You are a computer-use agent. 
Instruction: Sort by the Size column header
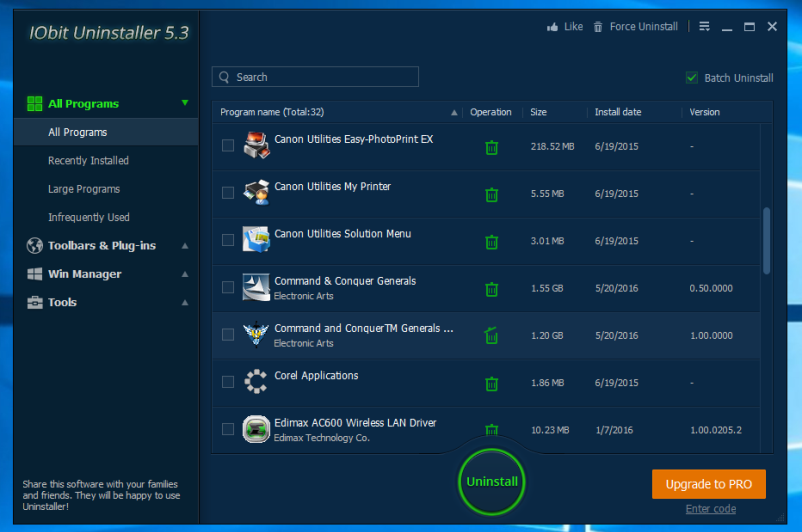539,112
